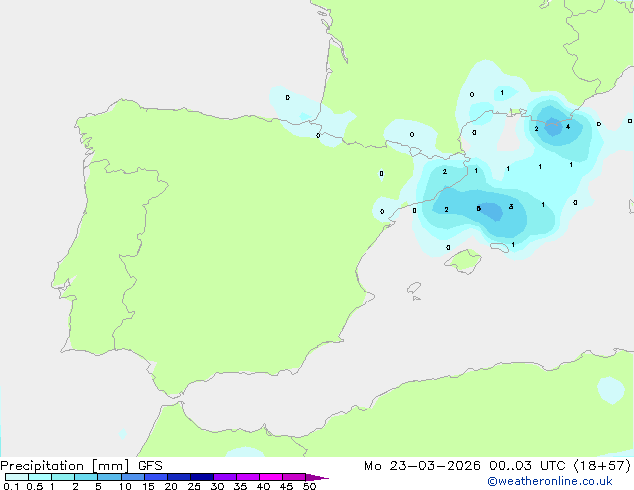Pick the 15–20 mm blue legend swatch
This screenshot has width=634, height=490.
pyautogui.click(x=156, y=477)
